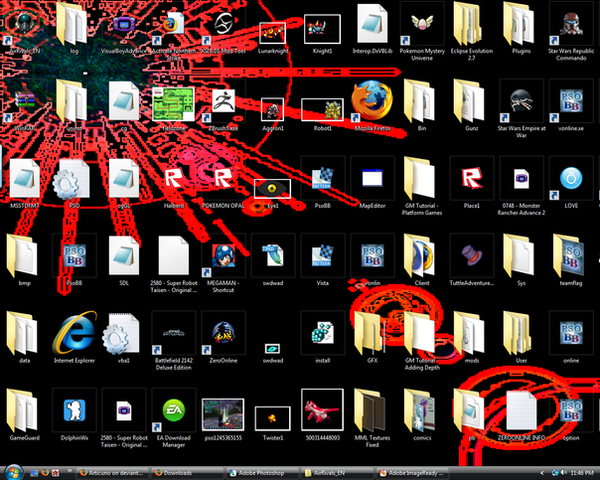
Task: Run the install file icon
Action: click(322, 334)
